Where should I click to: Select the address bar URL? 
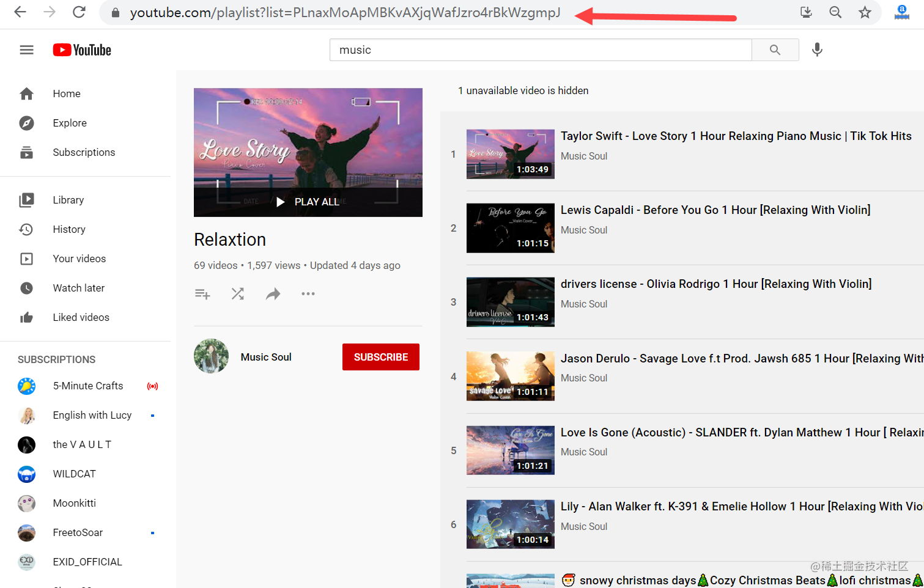(345, 12)
